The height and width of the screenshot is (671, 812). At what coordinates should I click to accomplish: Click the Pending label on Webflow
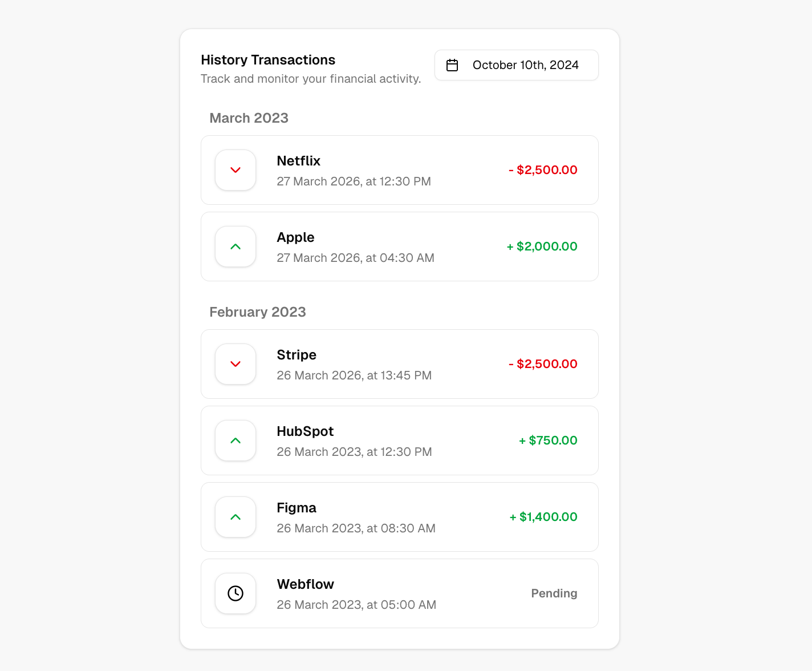click(x=554, y=593)
